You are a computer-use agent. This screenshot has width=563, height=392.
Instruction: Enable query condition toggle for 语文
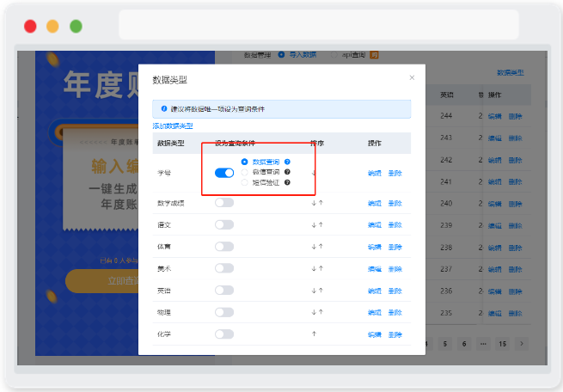pyautogui.click(x=224, y=224)
